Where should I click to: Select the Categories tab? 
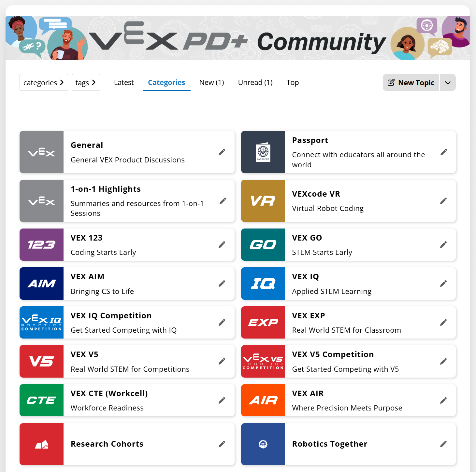(x=166, y=82)
